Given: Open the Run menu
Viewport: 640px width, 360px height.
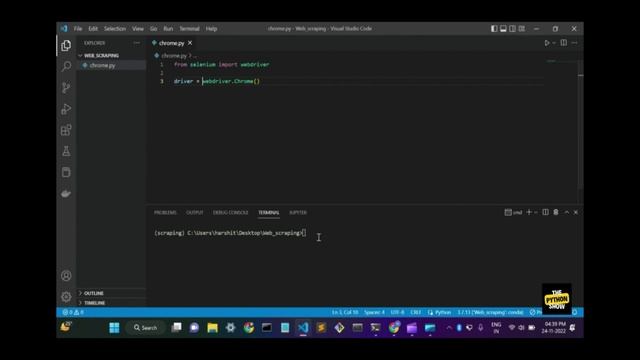Looking at the screenshot, I should click(x=168, y=29).
